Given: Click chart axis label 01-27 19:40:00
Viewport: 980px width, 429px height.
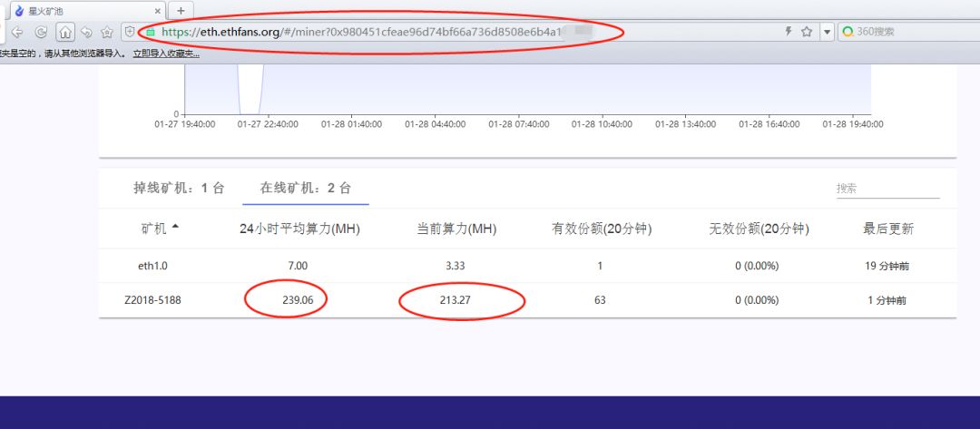Looking at the screenshot, I should click(x=185, y=124).
